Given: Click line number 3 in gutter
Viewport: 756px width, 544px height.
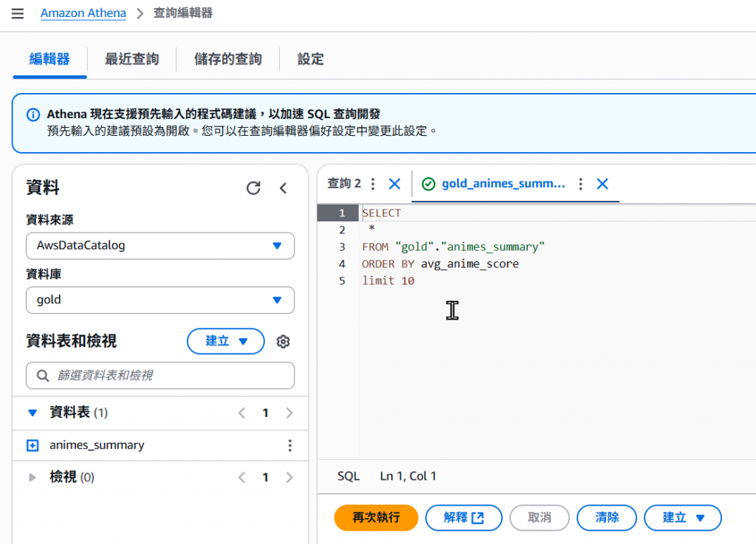Looking at the screenshot, I should [x=342, y=247].
